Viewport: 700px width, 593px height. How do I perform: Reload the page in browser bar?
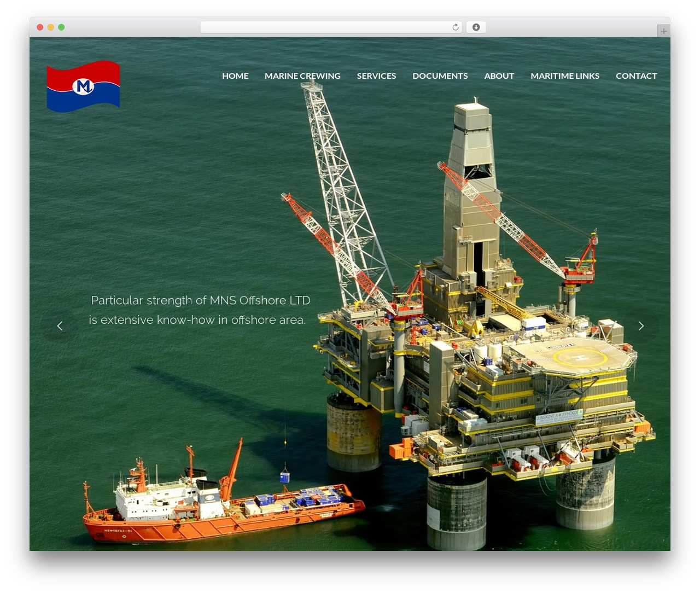tap(455, 27)
